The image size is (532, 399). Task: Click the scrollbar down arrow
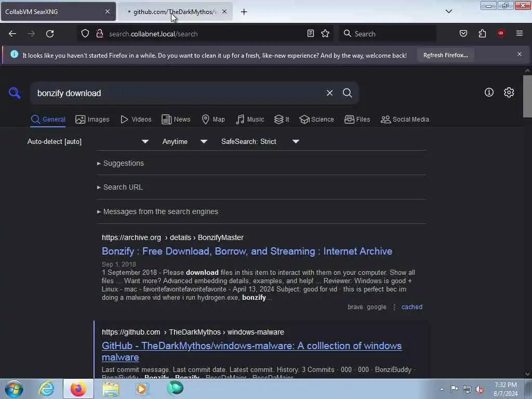click(x=527, y=374)
